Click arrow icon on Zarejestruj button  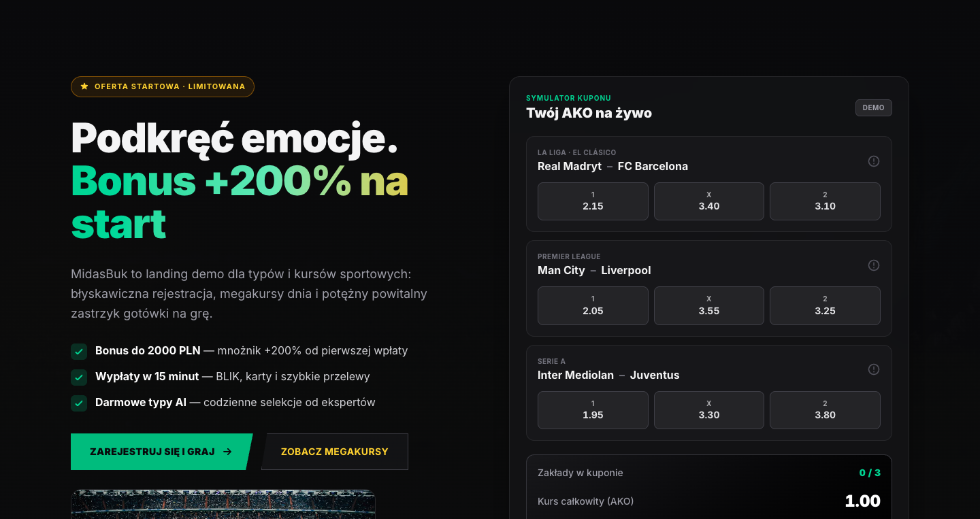tap(227, 452)
